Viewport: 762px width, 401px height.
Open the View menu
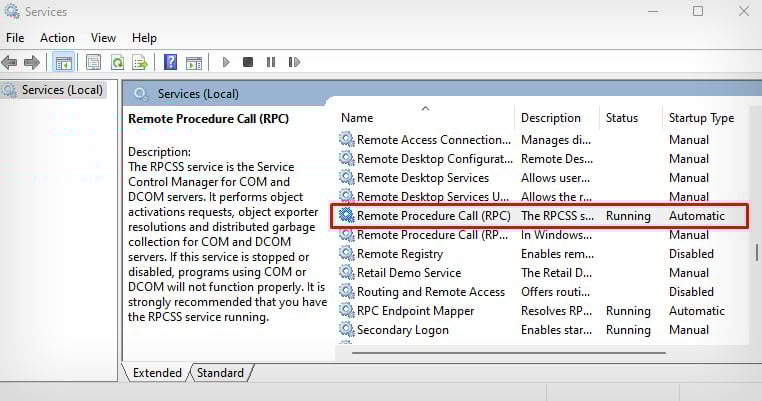[104, 38]
